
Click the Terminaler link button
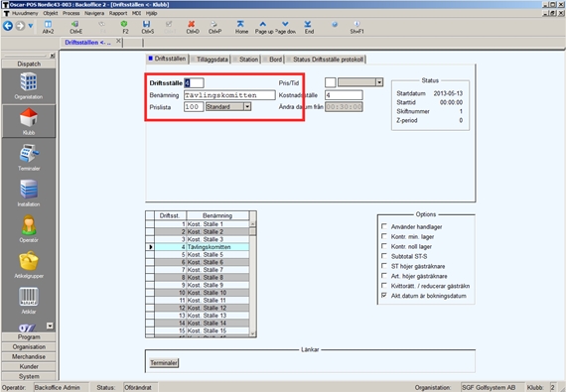pos(164,363)
